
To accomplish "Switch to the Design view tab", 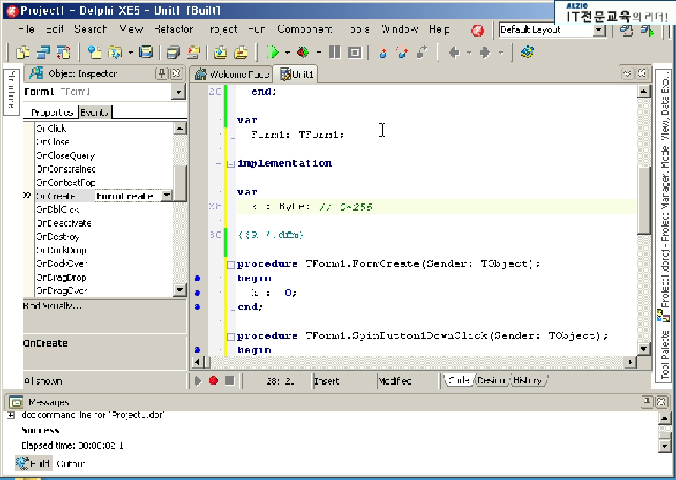I will [x=492, y=380].
